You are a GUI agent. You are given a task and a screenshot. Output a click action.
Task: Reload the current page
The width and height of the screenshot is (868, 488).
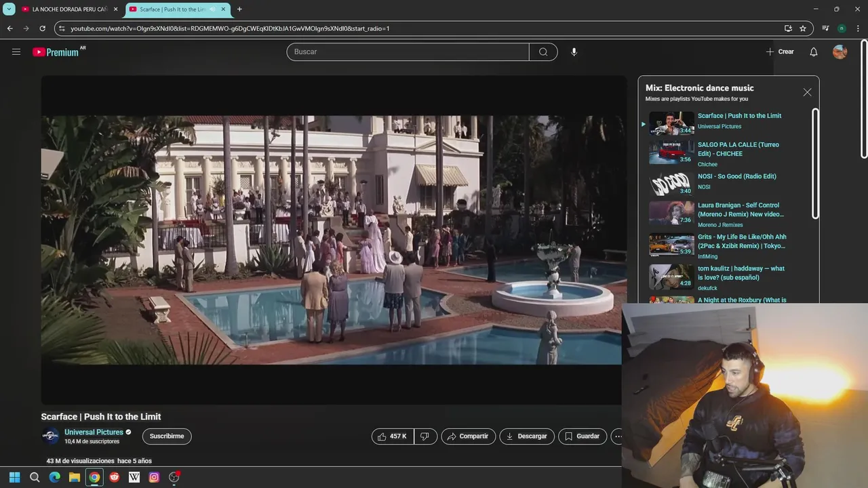pyautogui.click(x=42, y=28)
